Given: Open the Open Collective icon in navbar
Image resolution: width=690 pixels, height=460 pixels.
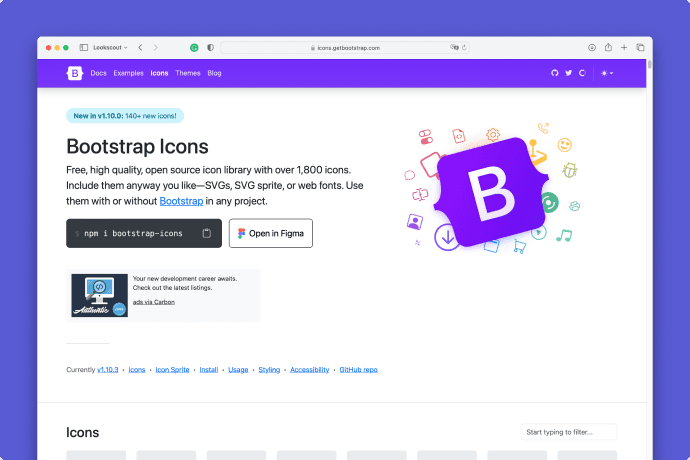Looking at the screenshot, I should click(x=583, y=73).
